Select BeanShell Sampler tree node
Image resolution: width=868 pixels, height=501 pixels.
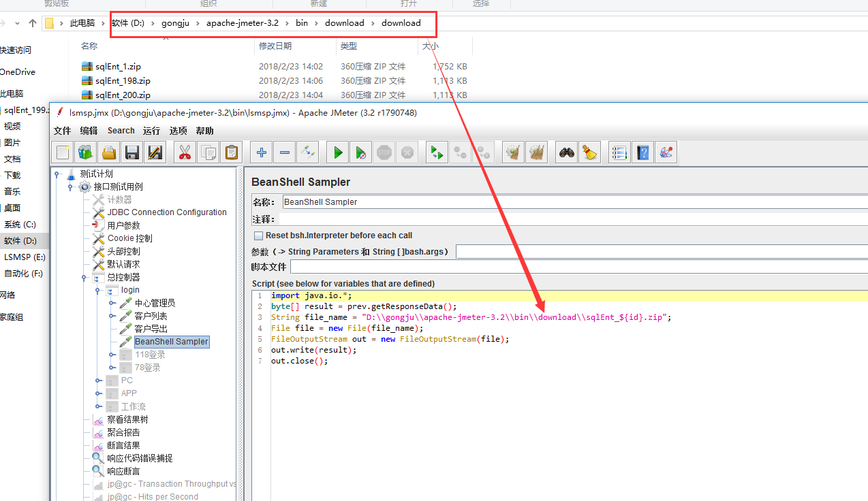(x=172, y=342)
